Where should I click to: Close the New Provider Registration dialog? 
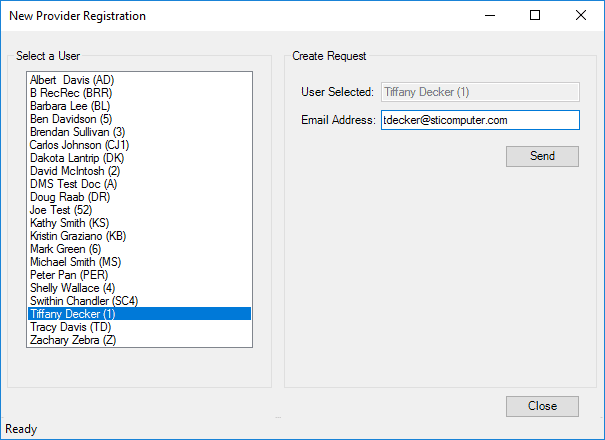[542, 406]
